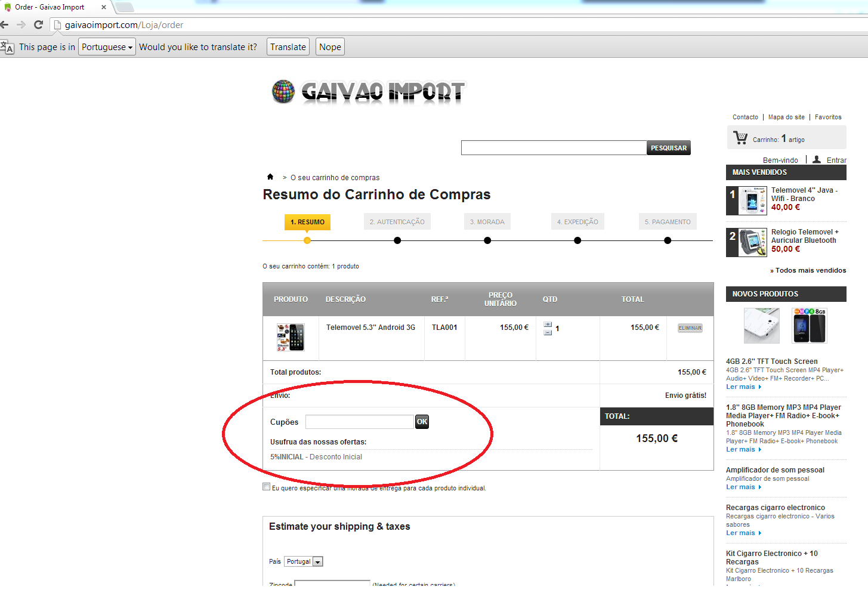Click Ler mais under 8GB MP3 MP4 Player

[743, 449]
